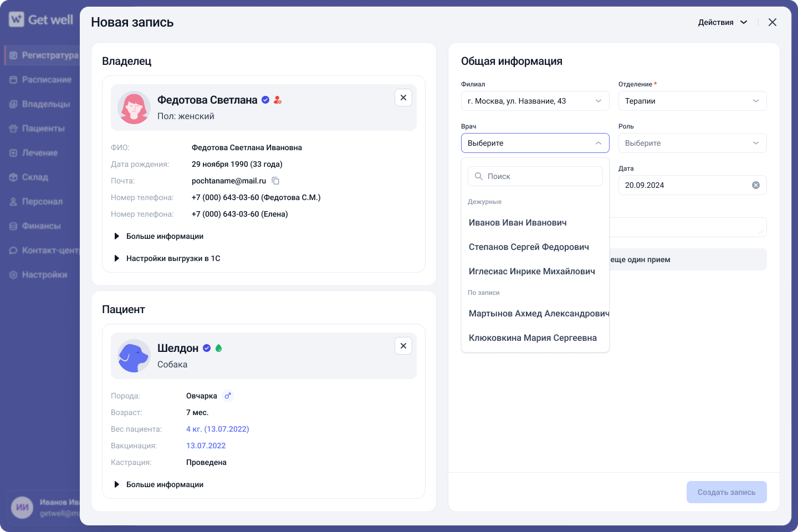Click the Финансы sidebar icon

(x=13, y=226)
